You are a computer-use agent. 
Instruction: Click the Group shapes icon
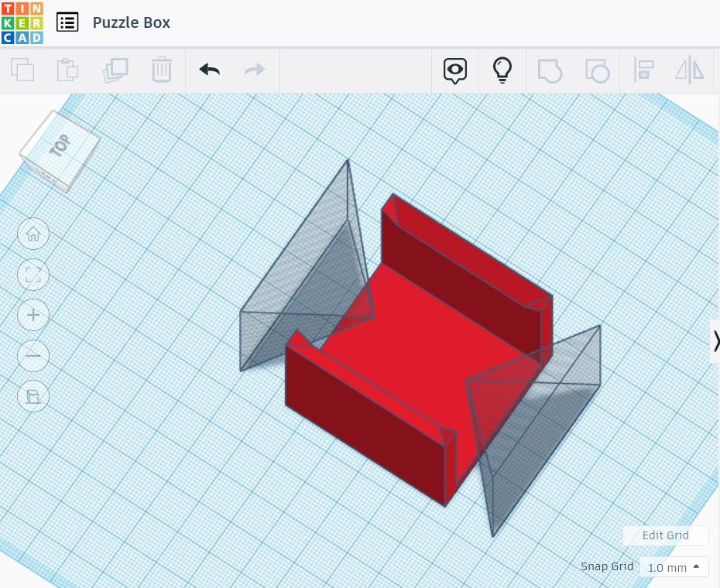point(550,70)
